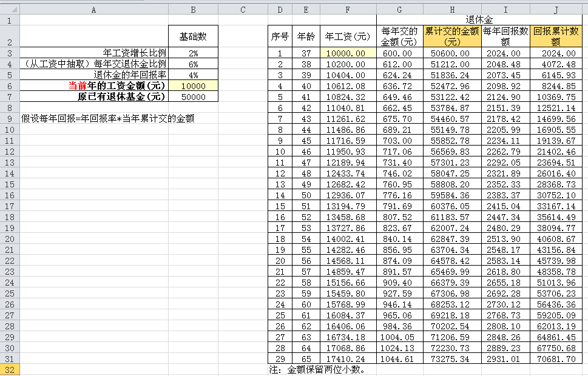Click the current salary cell containing 10000
The width and height of the screenshot is (588, 376).
pos(193,86)
